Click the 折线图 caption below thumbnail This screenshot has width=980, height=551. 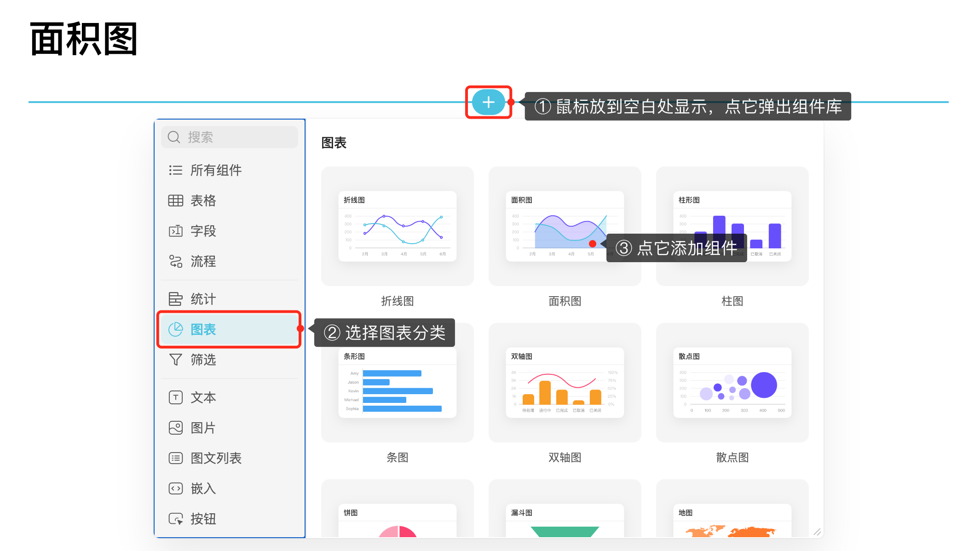pos(398,301)
